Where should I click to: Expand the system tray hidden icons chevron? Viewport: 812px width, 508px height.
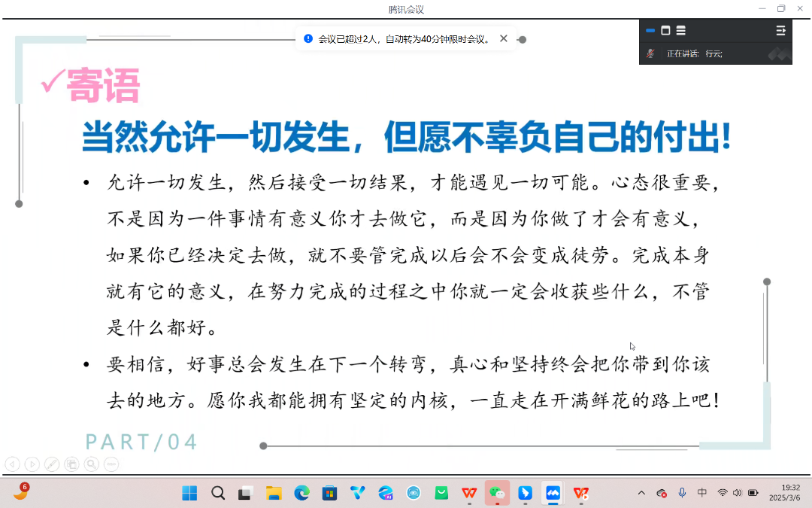tap(641, 493)
